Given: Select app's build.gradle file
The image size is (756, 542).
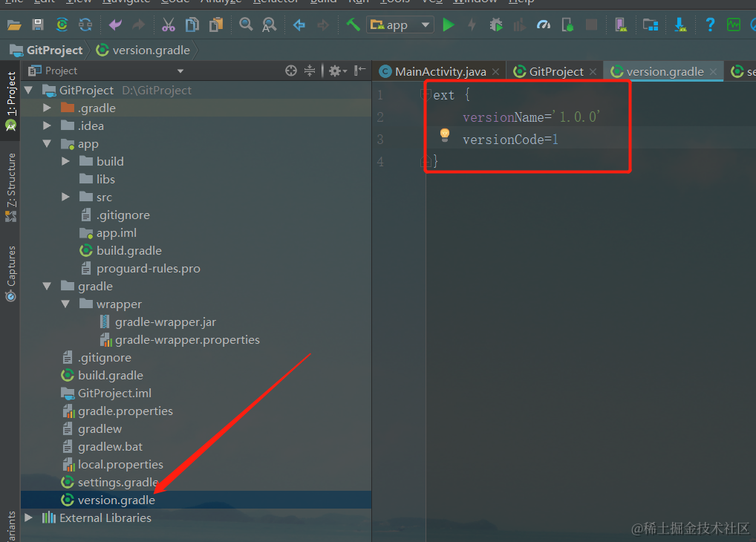Looking at the screenshot, I should click(x=128, y=251).
